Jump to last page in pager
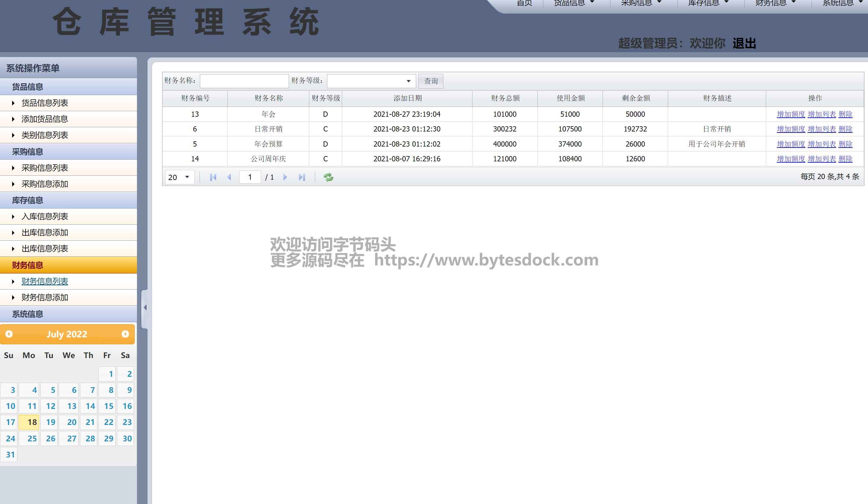 [302, 177]
